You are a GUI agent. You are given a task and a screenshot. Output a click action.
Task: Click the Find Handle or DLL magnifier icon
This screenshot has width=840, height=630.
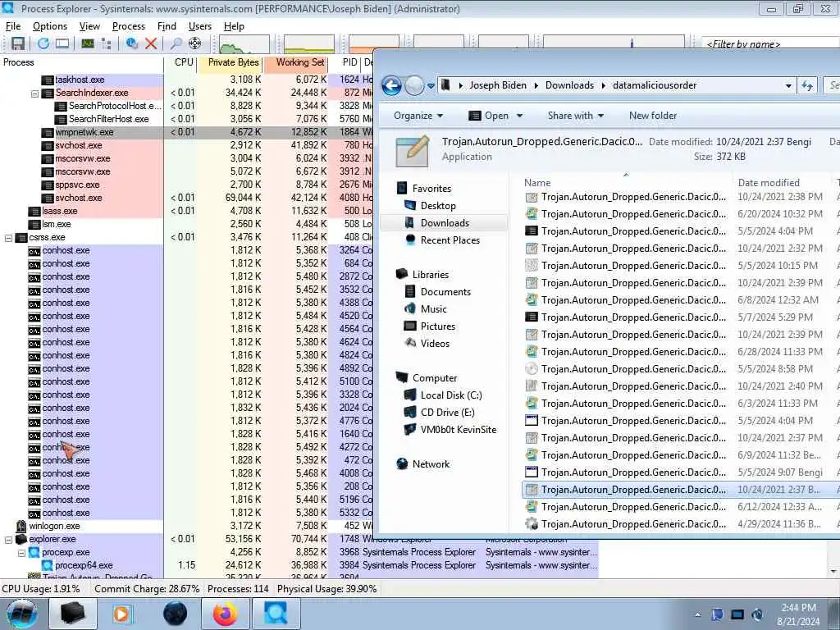[x=176, y=43]
